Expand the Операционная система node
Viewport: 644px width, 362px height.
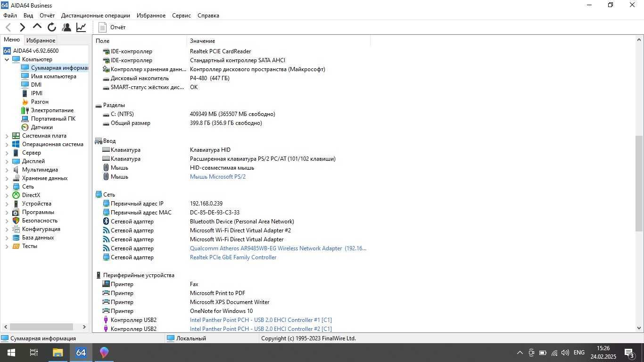pos(7,144)
